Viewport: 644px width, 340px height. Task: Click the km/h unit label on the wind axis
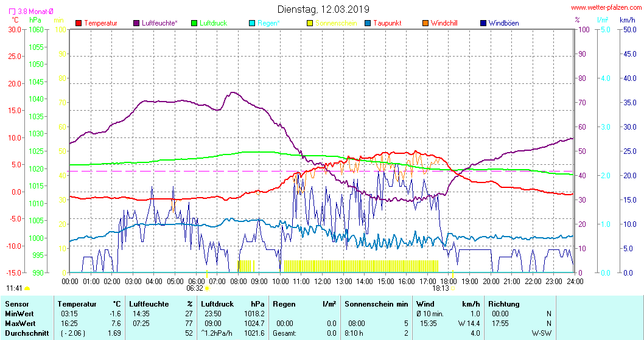click(x=628, y=19)
